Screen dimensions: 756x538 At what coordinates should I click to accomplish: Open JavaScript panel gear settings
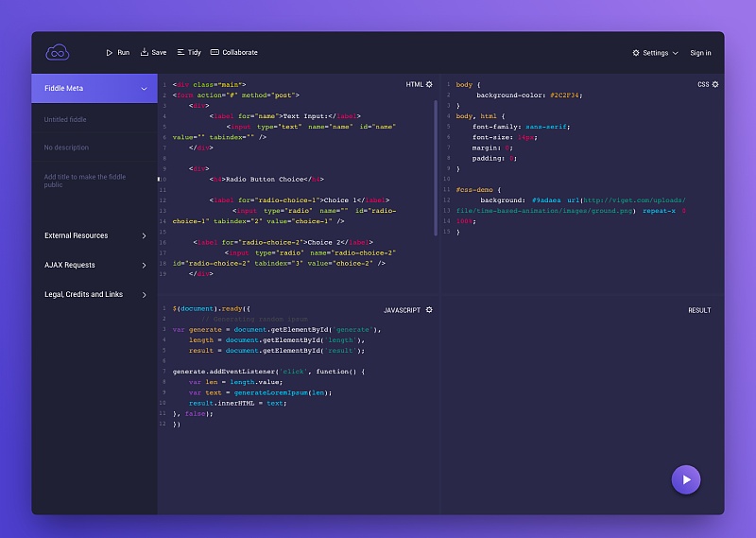pos(429,310)
